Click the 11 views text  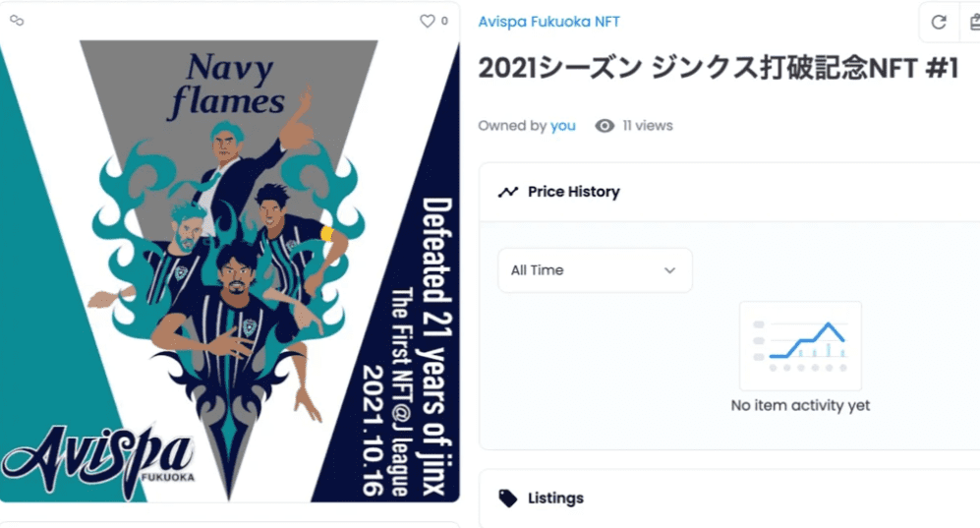coord(648,126)
